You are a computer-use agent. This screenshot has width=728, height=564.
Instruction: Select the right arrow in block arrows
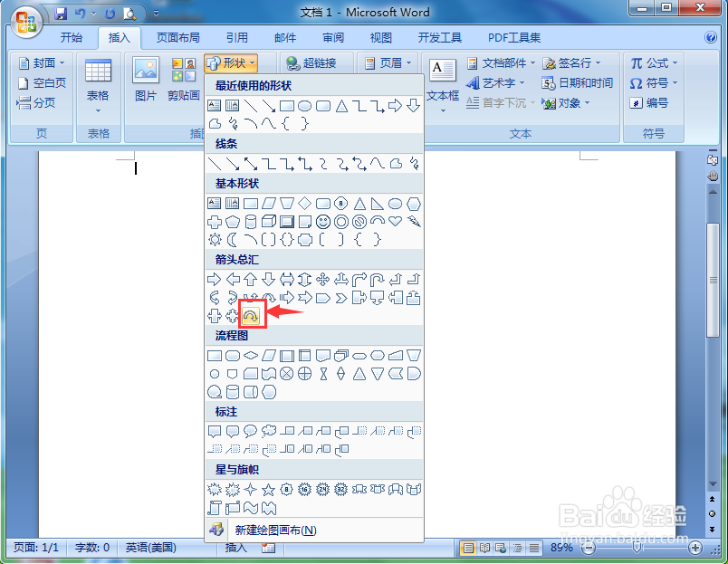click(214, 280)
